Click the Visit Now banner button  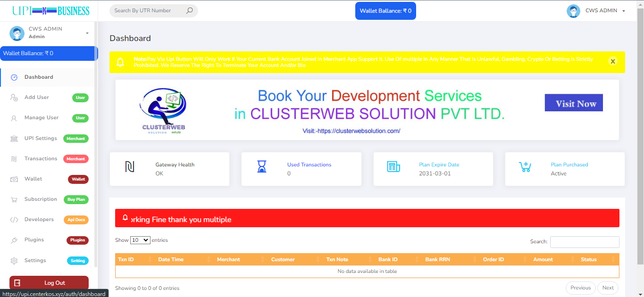(573, 103)
